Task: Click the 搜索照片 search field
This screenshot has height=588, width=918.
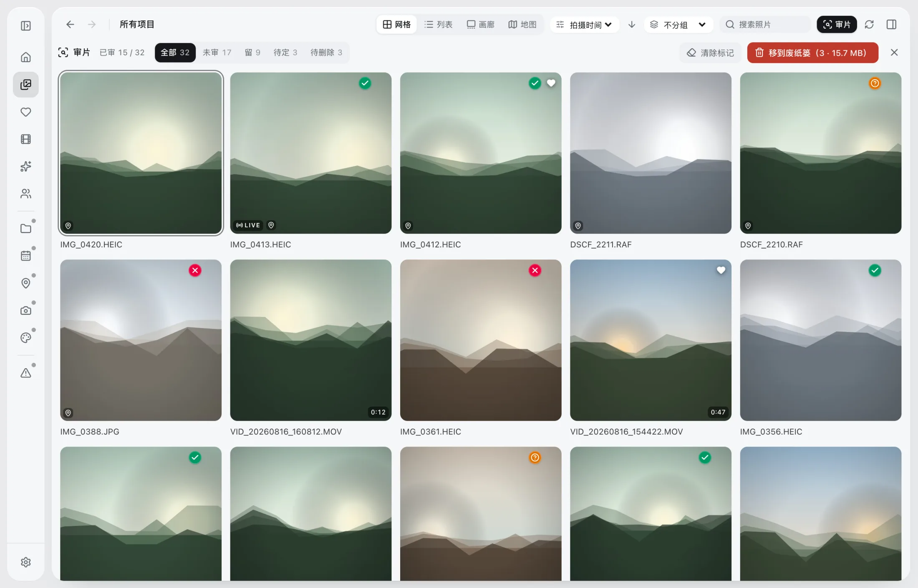Action: pos(765,24)
